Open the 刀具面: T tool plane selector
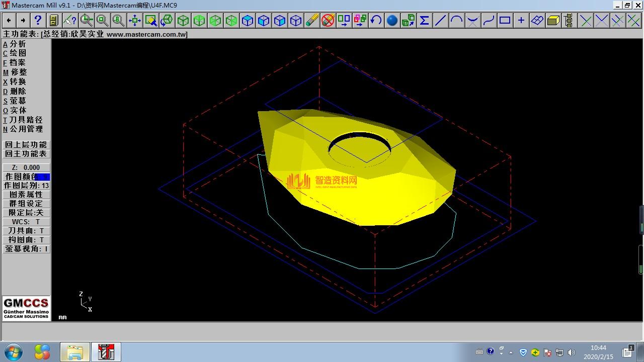 26,231
